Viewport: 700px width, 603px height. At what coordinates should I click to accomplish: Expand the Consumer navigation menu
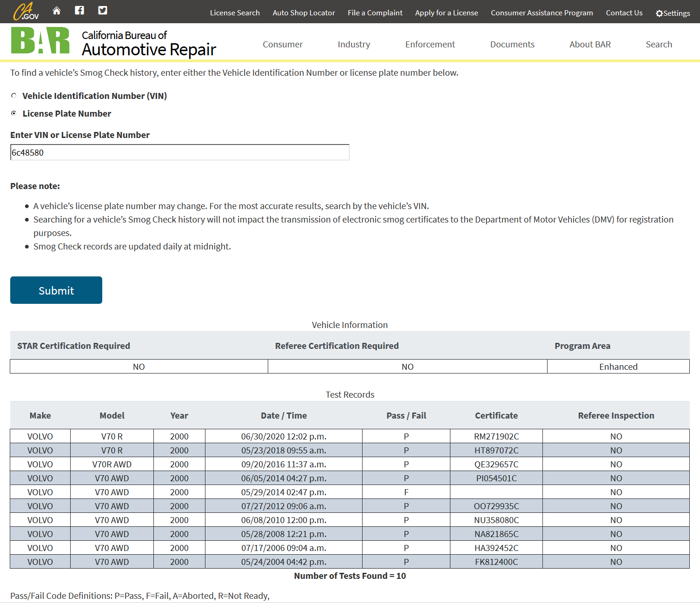[x=282, y=45]
